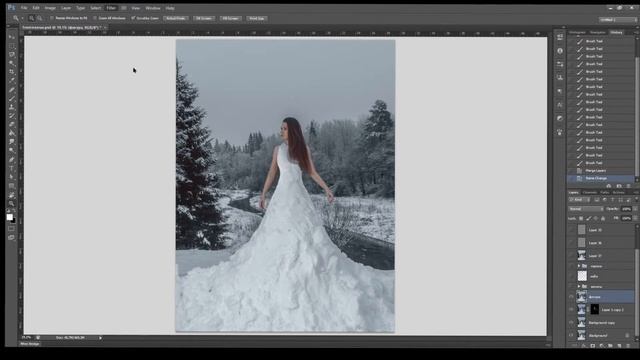Open the blend mode Normal dropdown
The height and width of the screenshot is (360, 640).
(x=585, y=209)
